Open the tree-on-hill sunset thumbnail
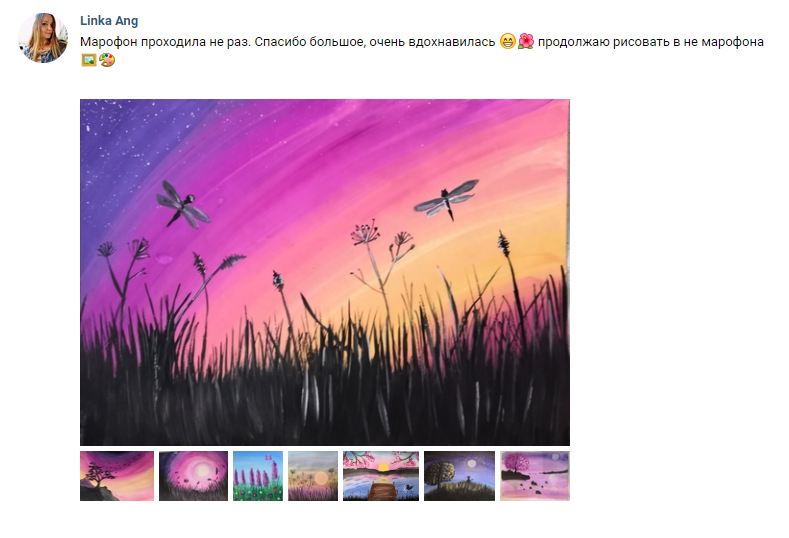Screen dimensions: 789x538 (117, 476)
